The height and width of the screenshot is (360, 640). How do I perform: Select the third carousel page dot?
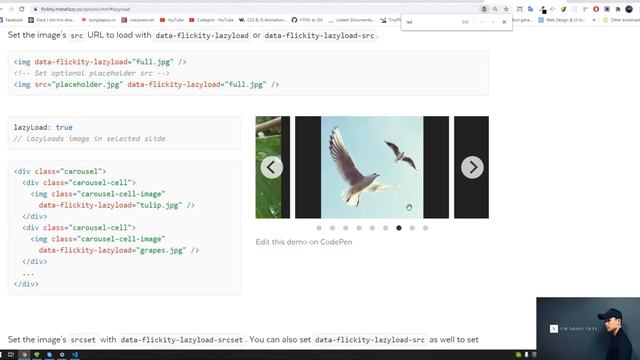point(346,228)
